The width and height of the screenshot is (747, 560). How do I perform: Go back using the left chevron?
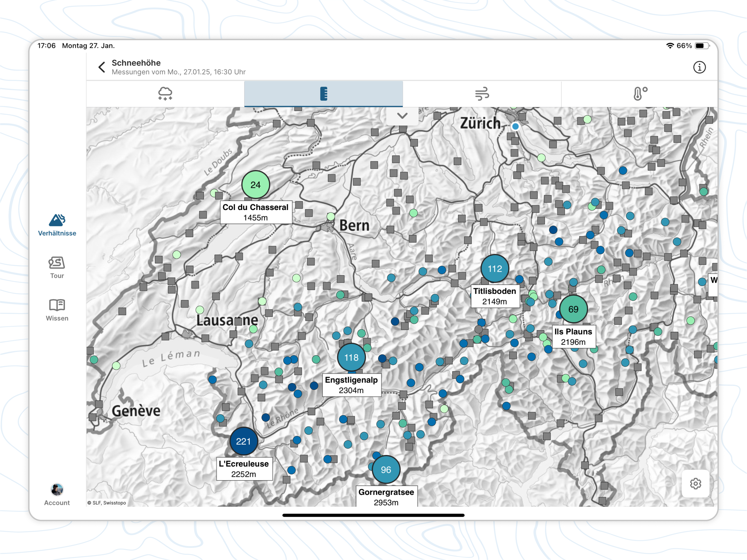point(102,67)
